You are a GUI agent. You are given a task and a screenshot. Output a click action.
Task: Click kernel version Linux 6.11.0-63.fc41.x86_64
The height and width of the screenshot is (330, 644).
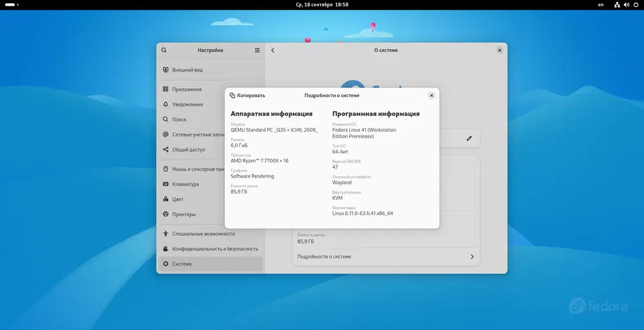[363, 214]
